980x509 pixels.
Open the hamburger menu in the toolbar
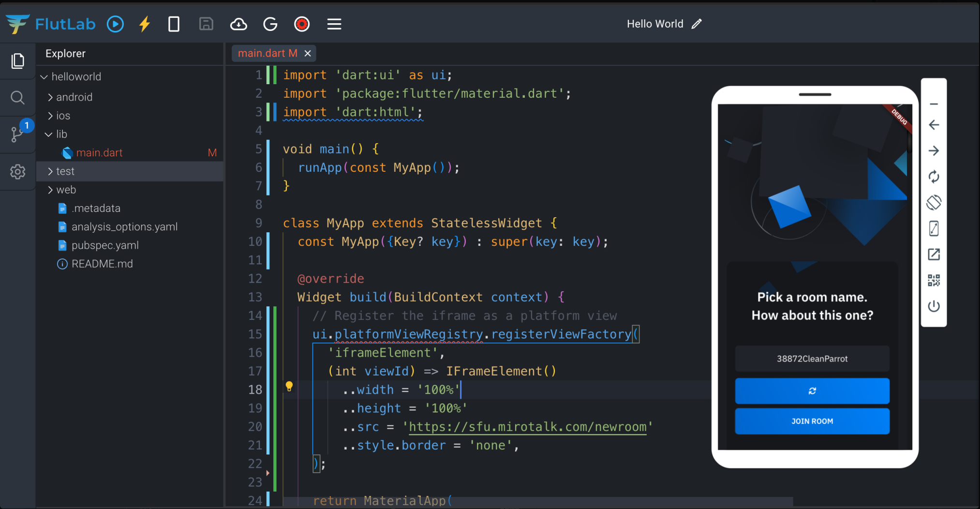(x=334, y=24)
